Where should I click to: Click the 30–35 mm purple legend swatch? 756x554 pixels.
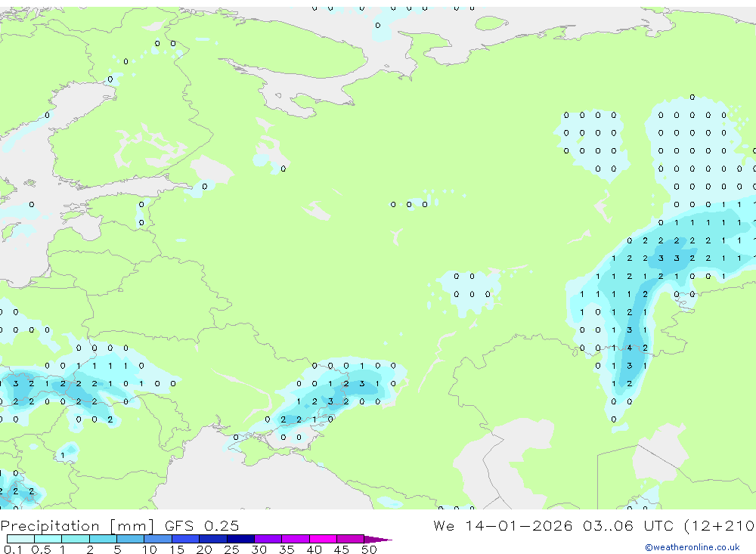point(268,539)
